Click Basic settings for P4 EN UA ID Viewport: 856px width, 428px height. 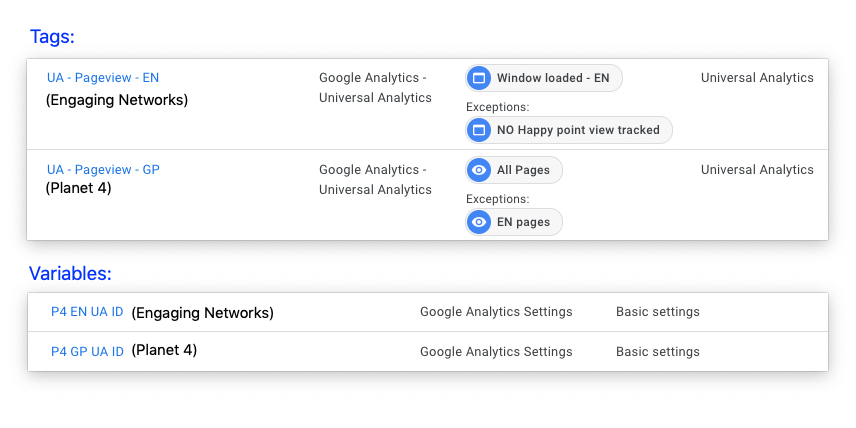click(x=658, y=312)
